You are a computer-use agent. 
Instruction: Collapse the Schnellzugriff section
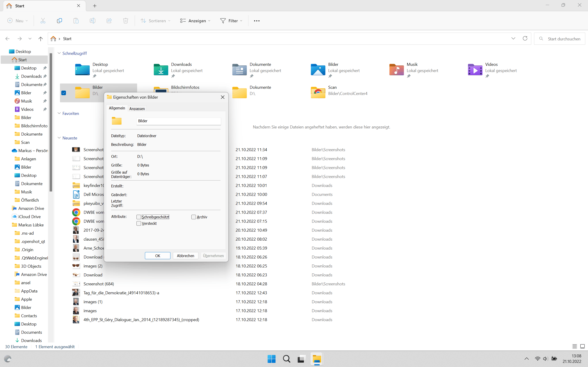[59, 53]
